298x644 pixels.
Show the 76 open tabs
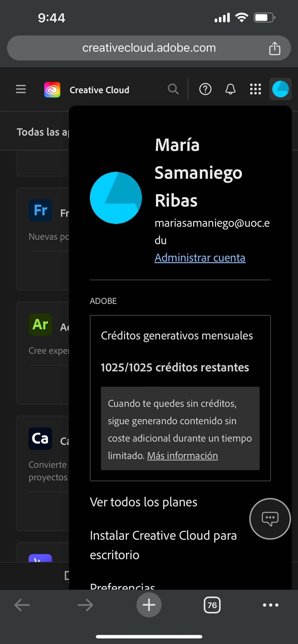tap(212, 605)
